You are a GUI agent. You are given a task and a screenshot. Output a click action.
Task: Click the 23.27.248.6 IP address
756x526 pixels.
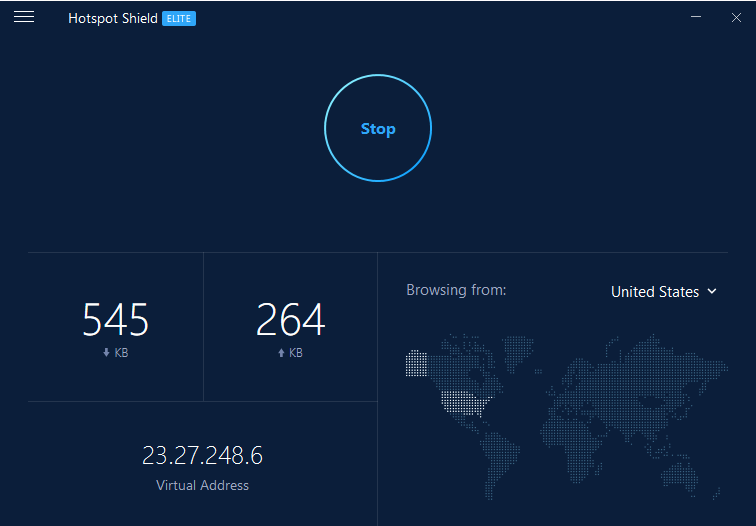pos(202,455)
